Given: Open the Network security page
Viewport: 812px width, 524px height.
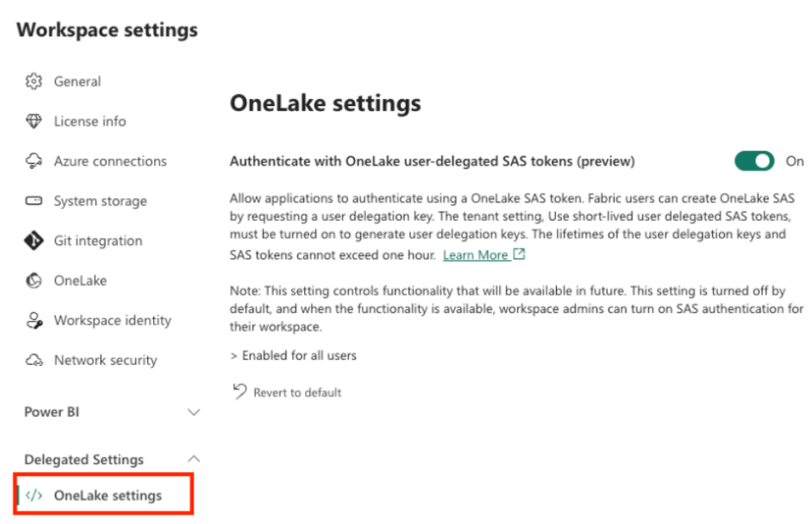Looking at the screenshot, I should [x=105, y=360].
